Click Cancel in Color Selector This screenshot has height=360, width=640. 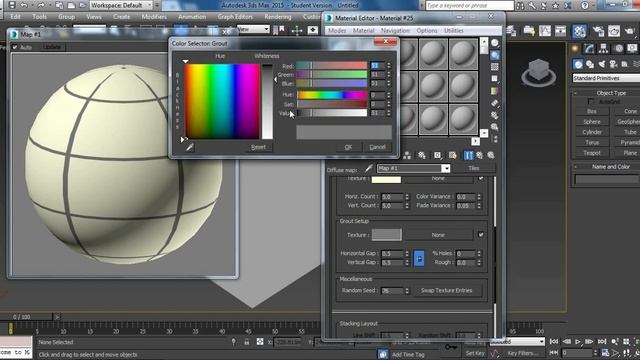tap(377, 147)
